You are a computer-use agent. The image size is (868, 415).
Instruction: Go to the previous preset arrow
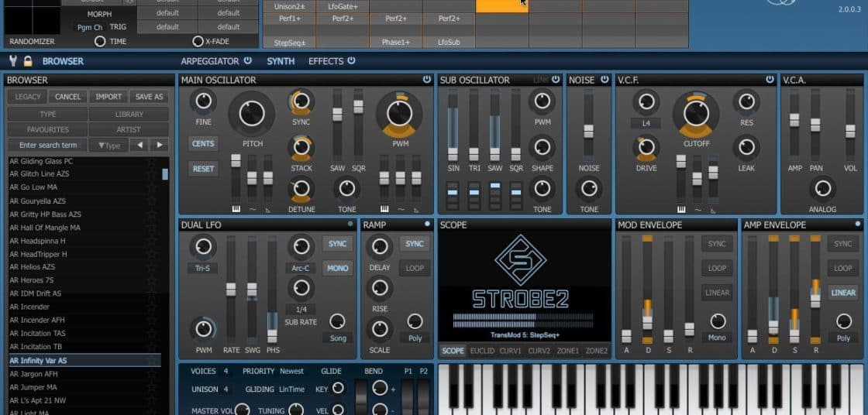(x=139, y=145)
